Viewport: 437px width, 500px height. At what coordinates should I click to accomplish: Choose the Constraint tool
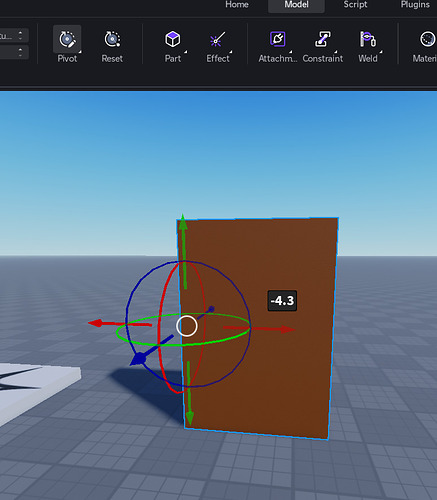coord(323,39)
